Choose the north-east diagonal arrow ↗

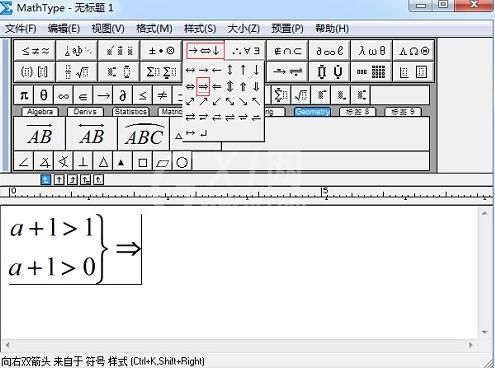click(203, 101)
